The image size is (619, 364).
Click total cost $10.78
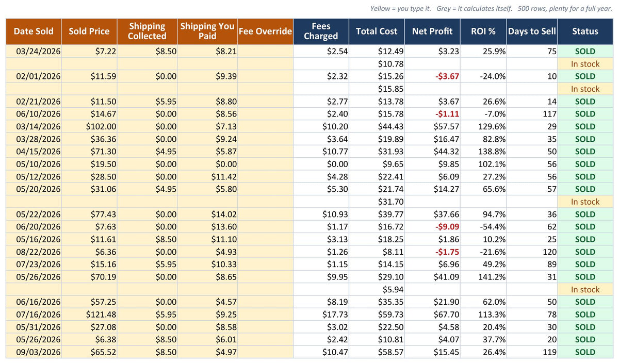(x=377, y=64)
